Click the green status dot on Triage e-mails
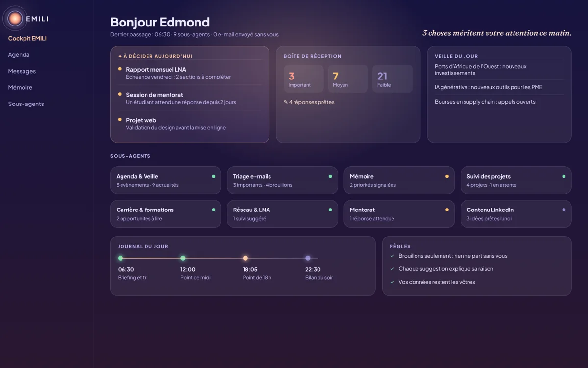The image size is (588, 368). click(x=330, y=176)
